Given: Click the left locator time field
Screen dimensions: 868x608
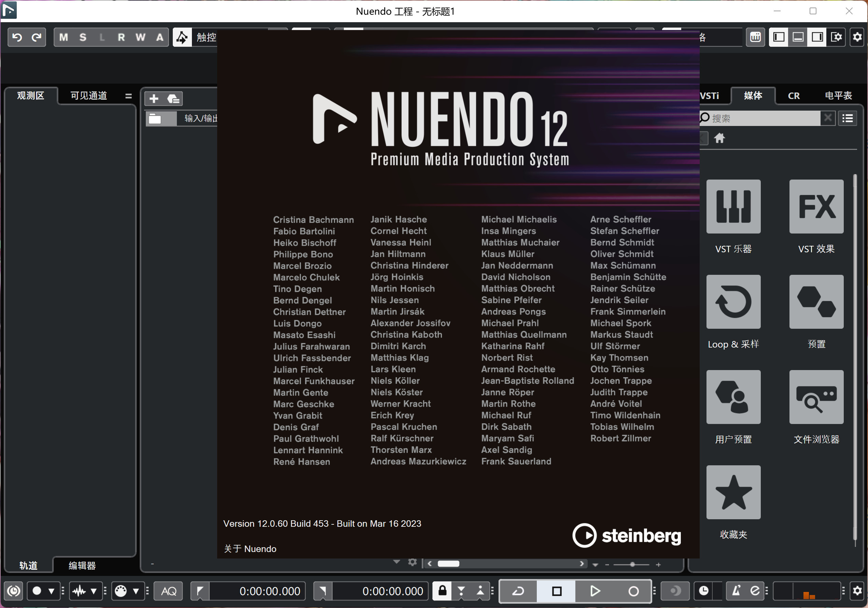Looking at the screenshot, I should [257, 591].
